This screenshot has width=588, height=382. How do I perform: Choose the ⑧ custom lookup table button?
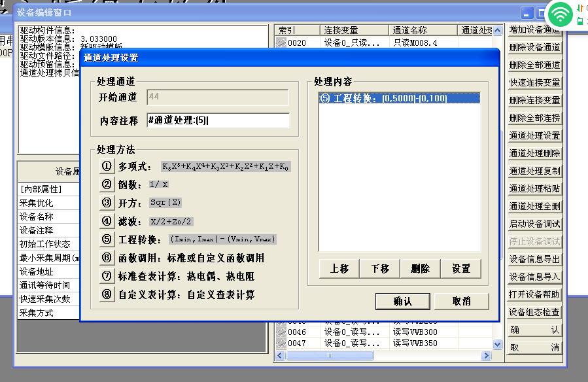click(x=107, y=294)
